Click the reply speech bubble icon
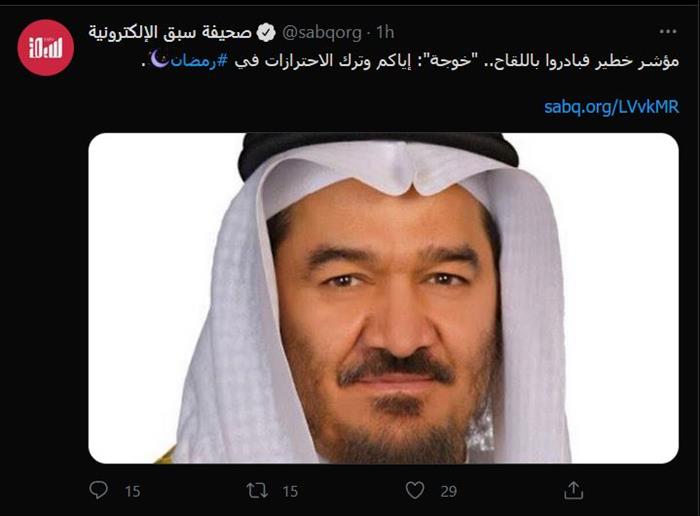Viewport: 700px width, 516px height. (98, 490)
